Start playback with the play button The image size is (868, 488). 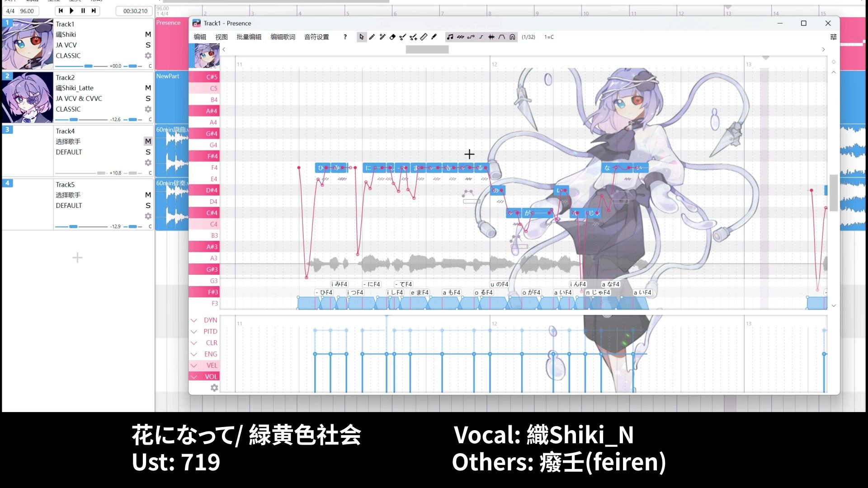coord(71,11)
